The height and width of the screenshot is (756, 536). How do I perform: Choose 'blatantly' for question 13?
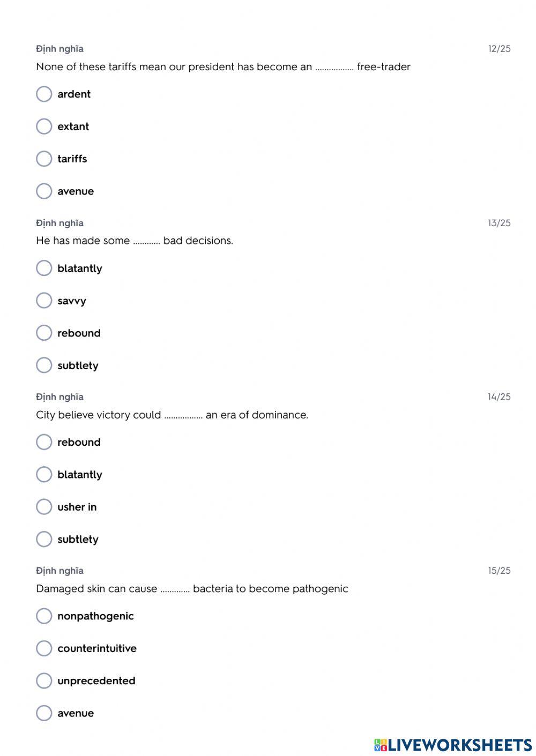(x=44, y=268)
